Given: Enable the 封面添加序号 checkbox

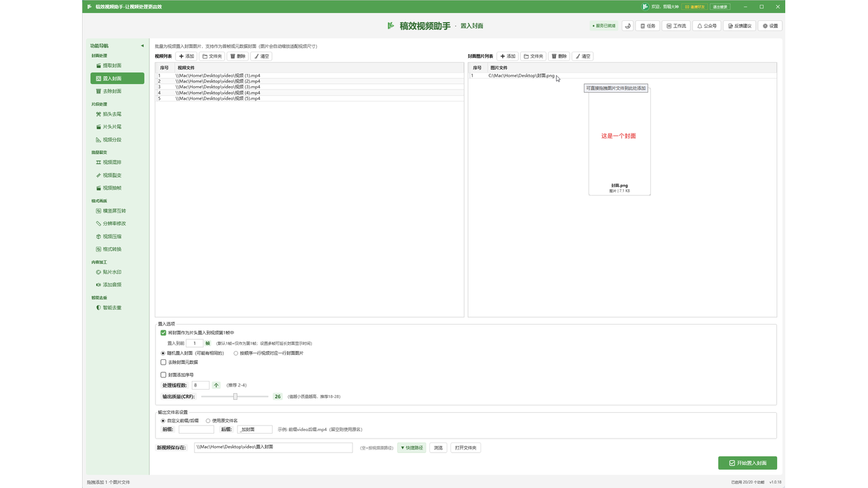Looking at the screenshot, I should (163, 374).
